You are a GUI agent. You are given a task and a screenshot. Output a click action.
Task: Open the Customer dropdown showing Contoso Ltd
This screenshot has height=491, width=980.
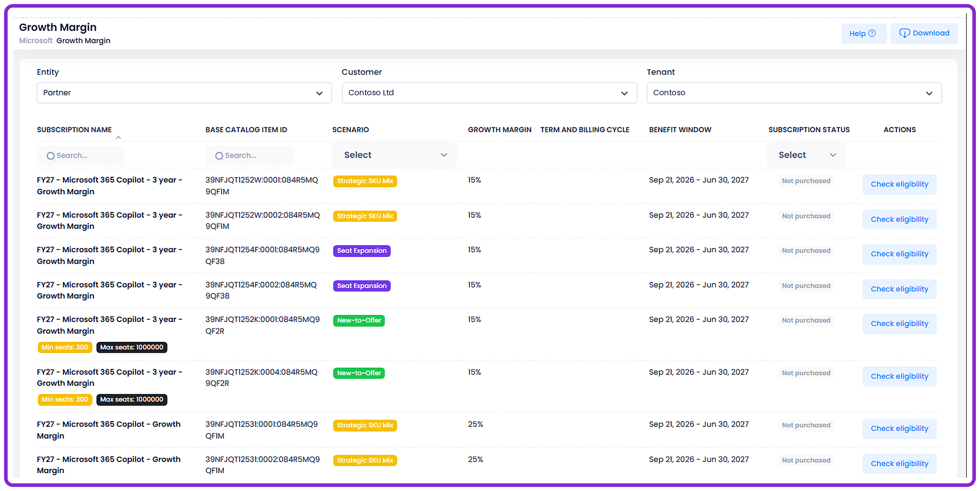pos(489,93)
